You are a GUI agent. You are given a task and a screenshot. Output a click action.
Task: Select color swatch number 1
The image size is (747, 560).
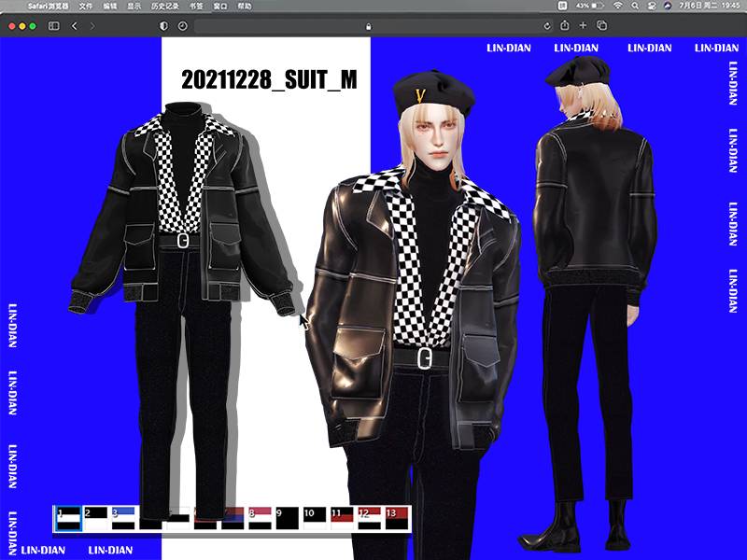tap(68, 519)
